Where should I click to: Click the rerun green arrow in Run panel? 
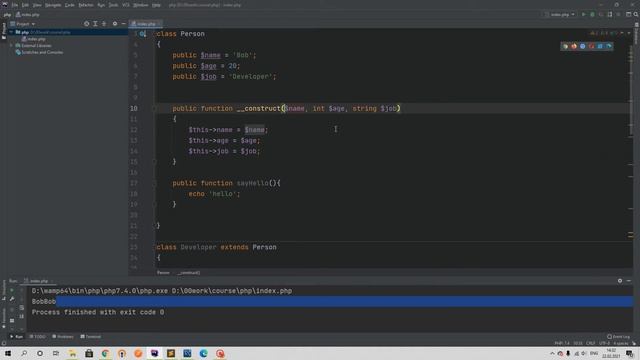pyautogui.click(x=12, y=291)
